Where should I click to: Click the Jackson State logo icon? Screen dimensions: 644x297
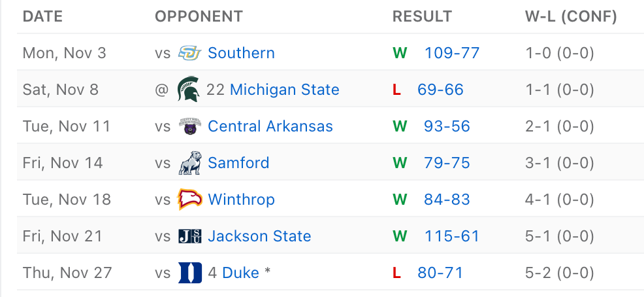(189, 236)
